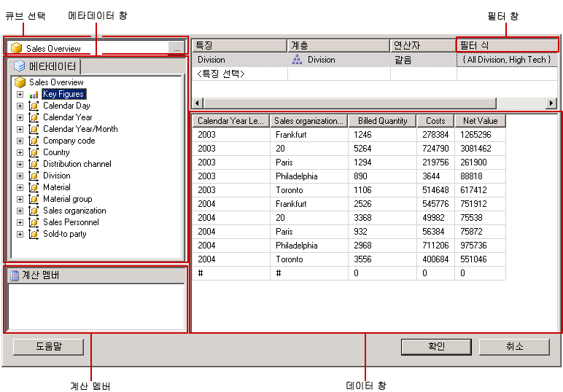Click the 계층 column header

(338, 46)
